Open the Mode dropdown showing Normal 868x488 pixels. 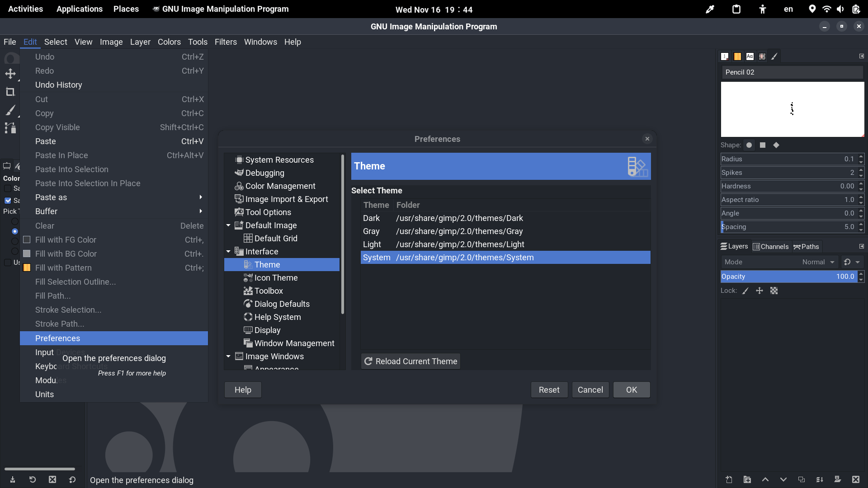click(x=818, y=262)
